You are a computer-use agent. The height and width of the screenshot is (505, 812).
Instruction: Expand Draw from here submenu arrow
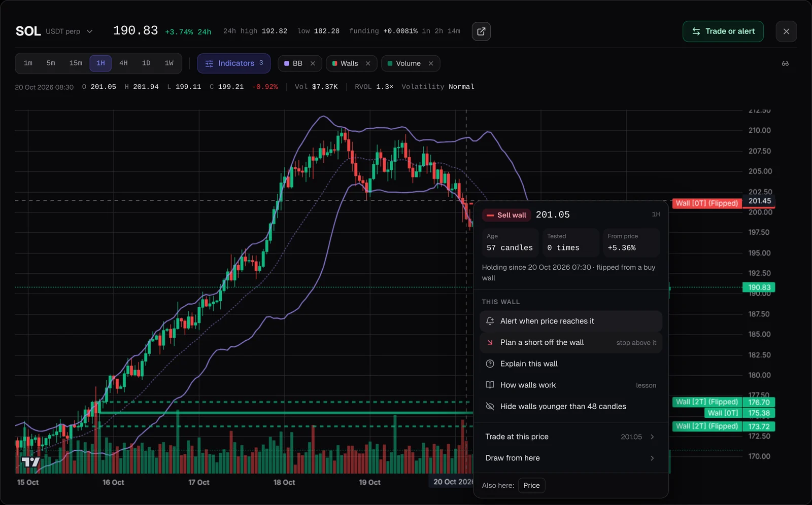652,458
